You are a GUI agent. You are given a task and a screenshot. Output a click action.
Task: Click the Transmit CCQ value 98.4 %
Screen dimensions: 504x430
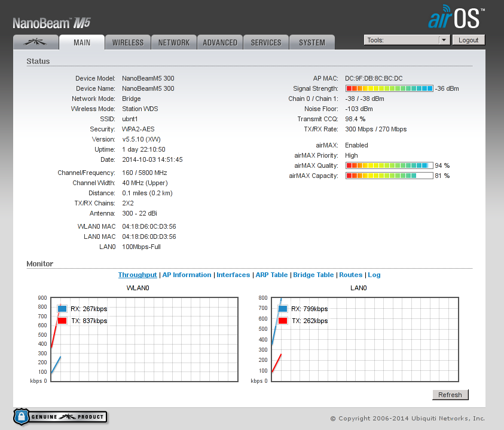pos(355,119)
